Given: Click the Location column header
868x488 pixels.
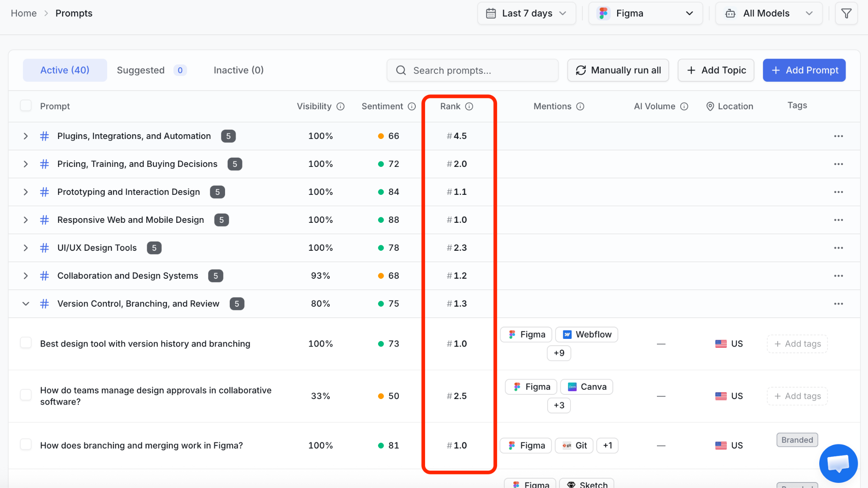Looking at the screenshot, I should [x=730, y=106].
